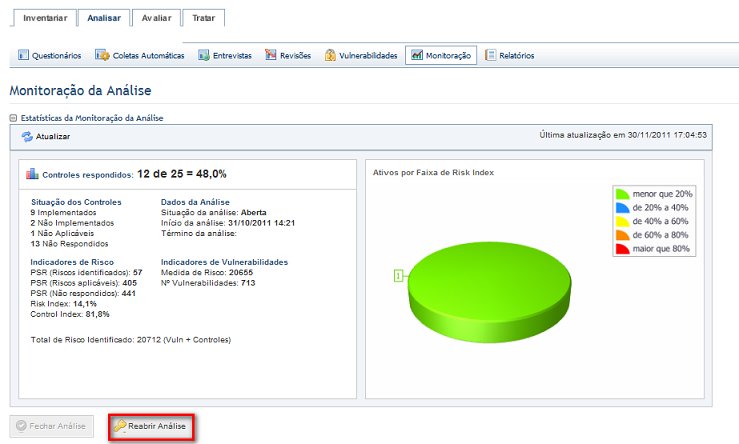This screenshot has height=444, width=739.
Task: Click 'Situação dos Controles' heading
Action: point(76,202)
